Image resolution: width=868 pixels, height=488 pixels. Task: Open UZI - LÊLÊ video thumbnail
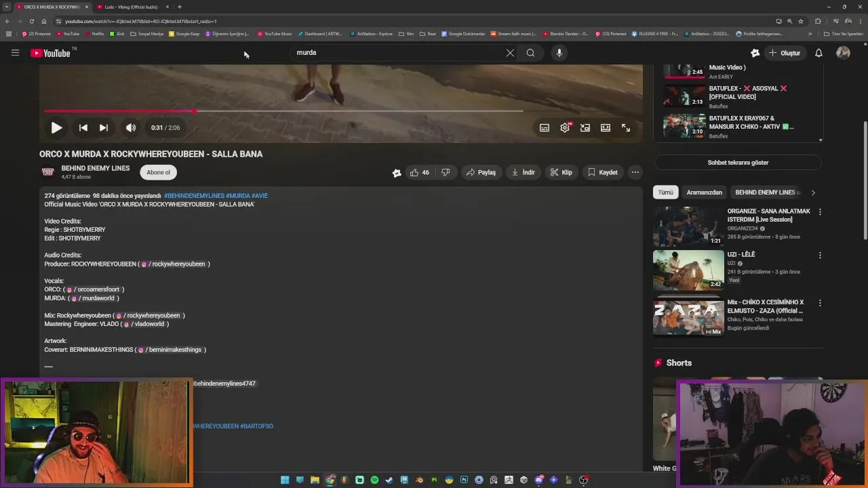point(688,270)
